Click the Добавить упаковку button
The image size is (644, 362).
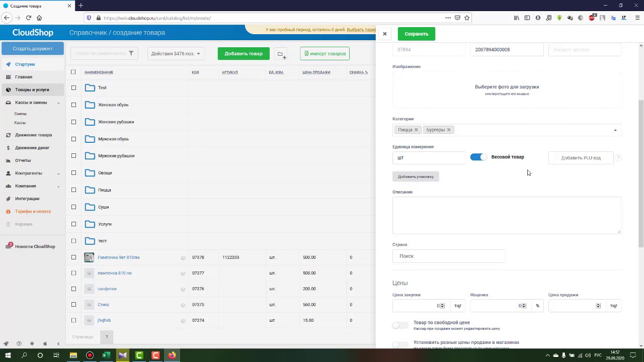pos(416,176)
